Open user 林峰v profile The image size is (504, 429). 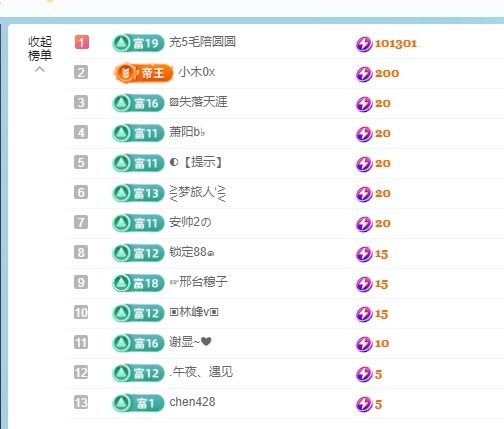[x=194, y=312]
